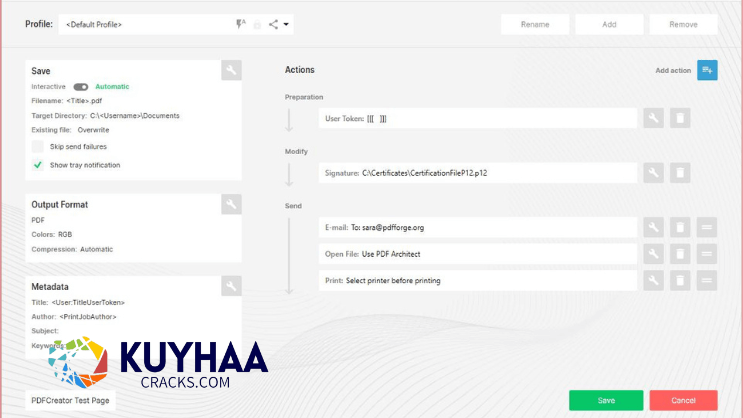Screen dimensions: 743x418
Task: Delete the E-mail action
Action: pos(680,227)
